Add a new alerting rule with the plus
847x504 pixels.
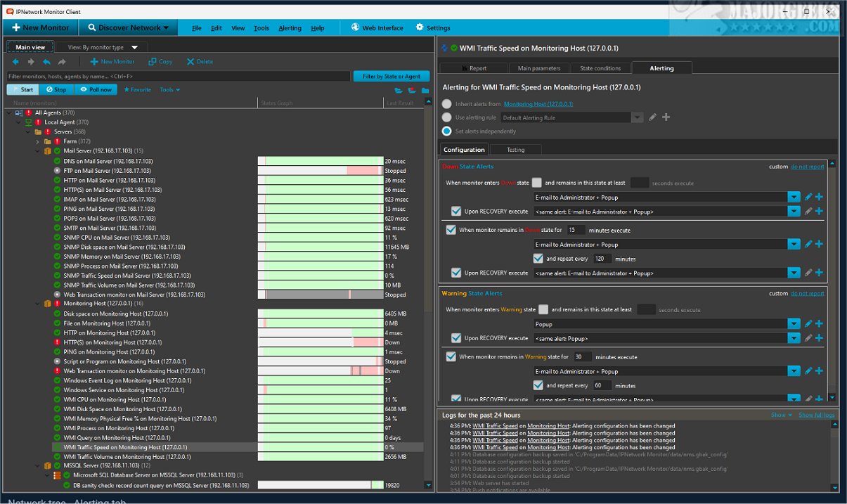[666, 117]
